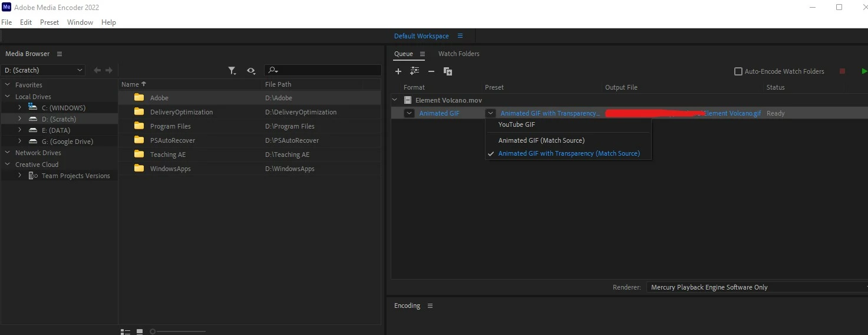
Task: Click the back arrow in Media Browser
Action: (97, 70)
